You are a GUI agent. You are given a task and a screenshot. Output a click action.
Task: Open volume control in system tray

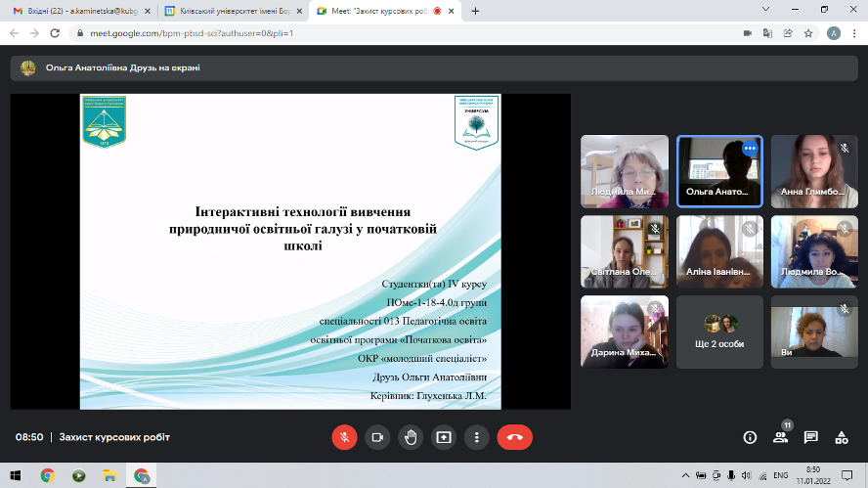(746, 475)
